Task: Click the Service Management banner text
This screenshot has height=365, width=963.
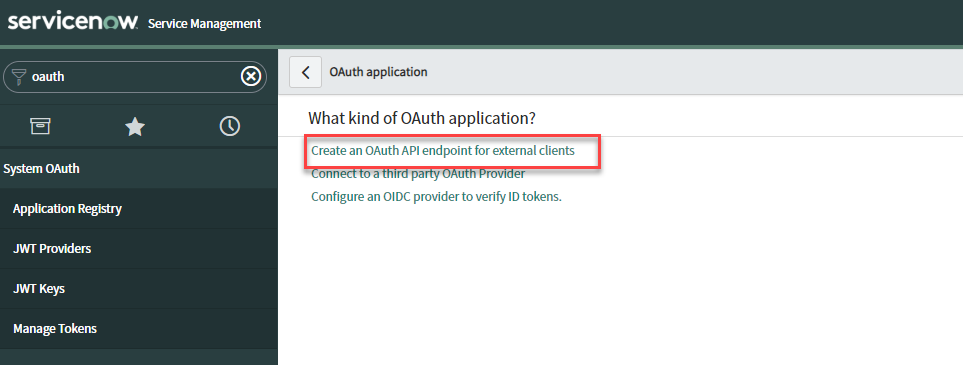Action: 205,24
